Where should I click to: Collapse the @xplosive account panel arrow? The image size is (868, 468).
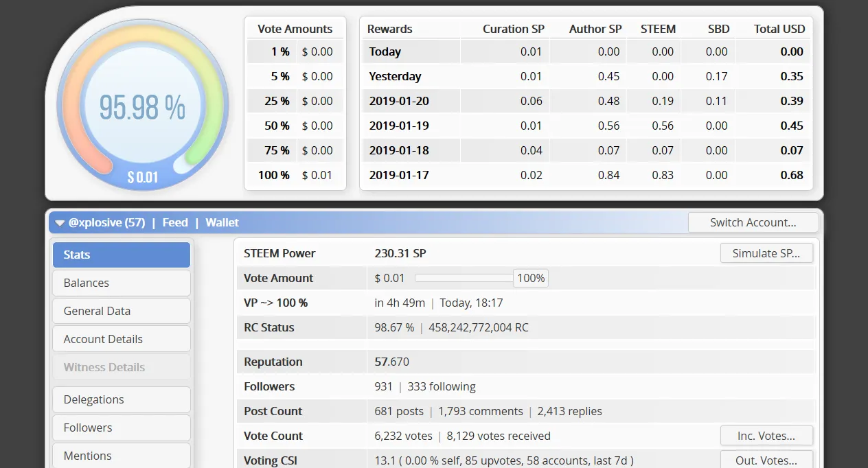pos(60,223)
